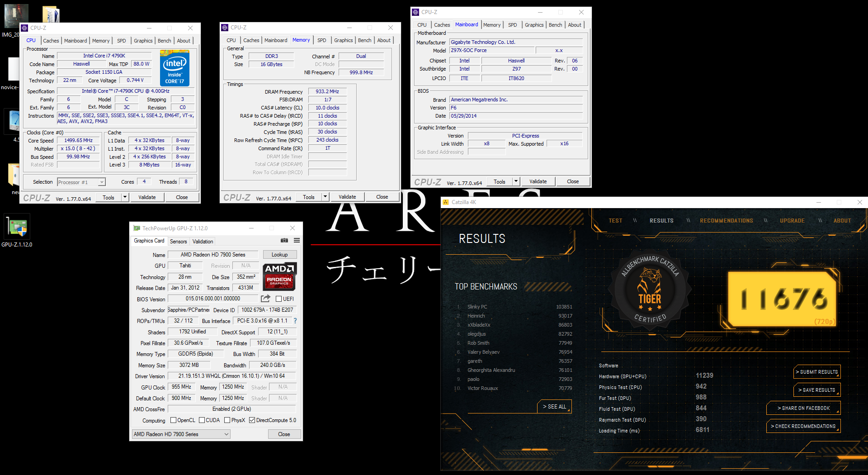Click the AMD Radeon Graphics logo
This screenshot has width=868, height=475.
pos(279,276)
